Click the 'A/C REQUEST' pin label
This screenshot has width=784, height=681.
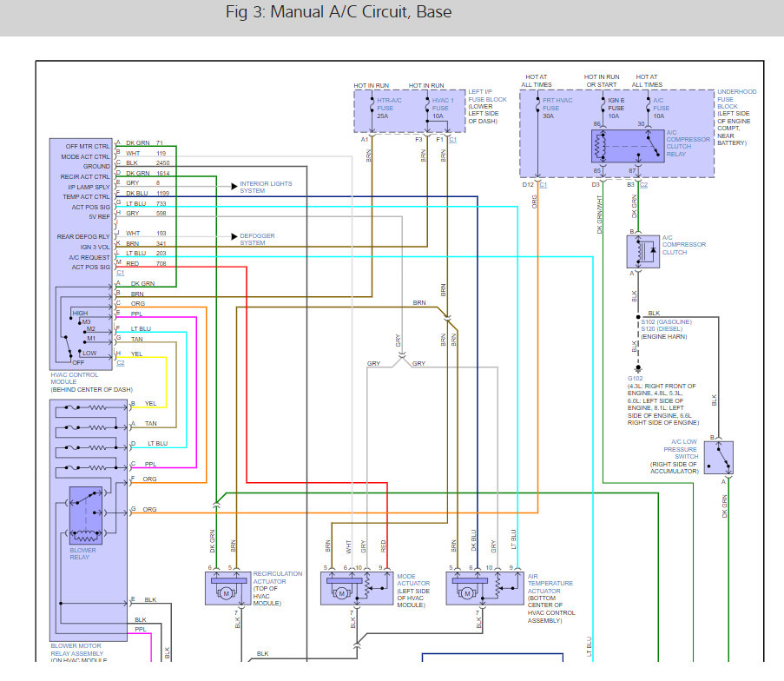click(x=89, y=257)
